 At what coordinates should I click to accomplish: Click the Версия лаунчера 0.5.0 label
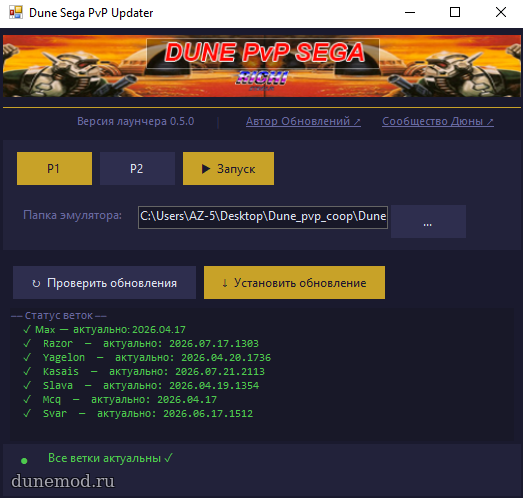tap(135, 121)
